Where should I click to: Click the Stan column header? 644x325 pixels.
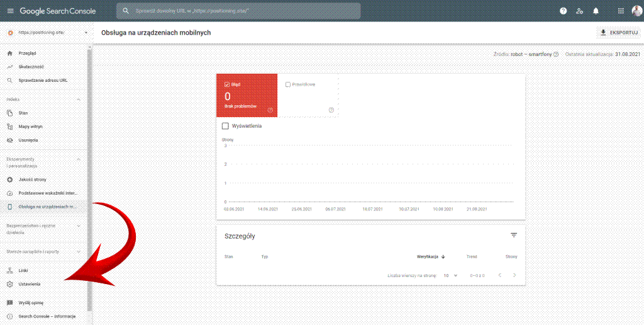[x=229, y=257]
